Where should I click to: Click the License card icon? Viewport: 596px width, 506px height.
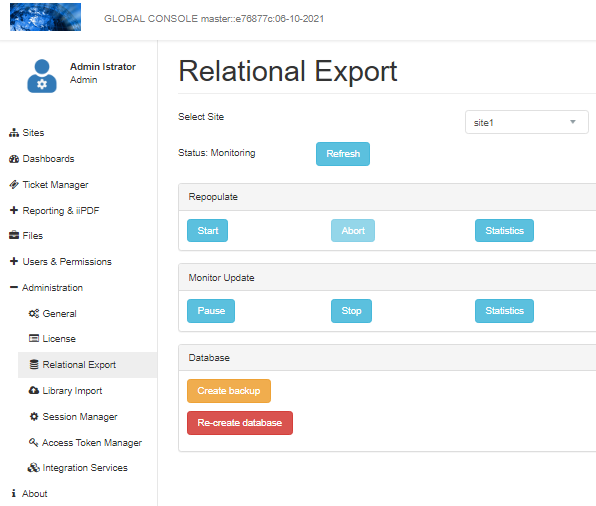point(34,338)
